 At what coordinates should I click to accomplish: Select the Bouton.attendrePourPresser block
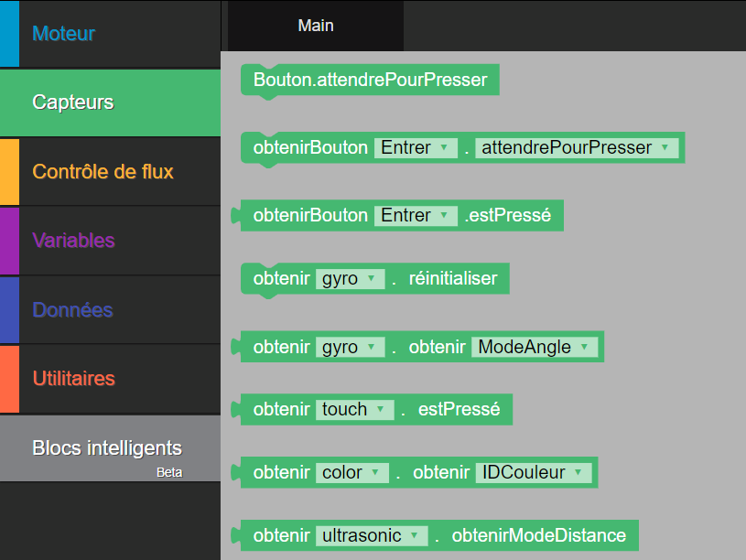coord(370,80)
